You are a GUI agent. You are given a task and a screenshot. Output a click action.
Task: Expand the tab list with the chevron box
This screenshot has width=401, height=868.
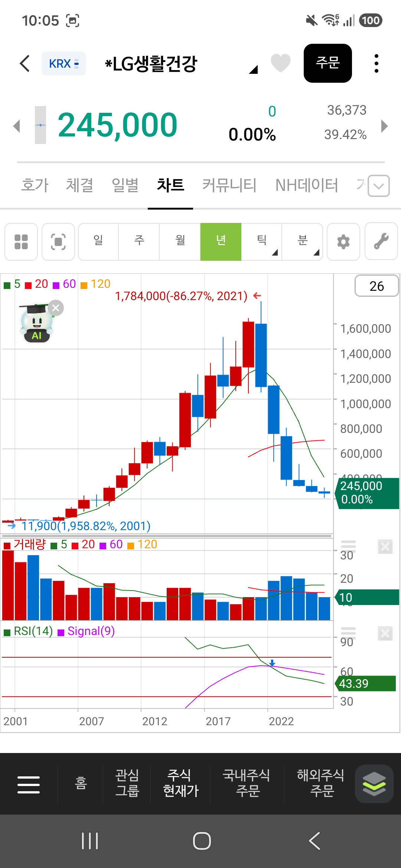click(x=379, y=186)
